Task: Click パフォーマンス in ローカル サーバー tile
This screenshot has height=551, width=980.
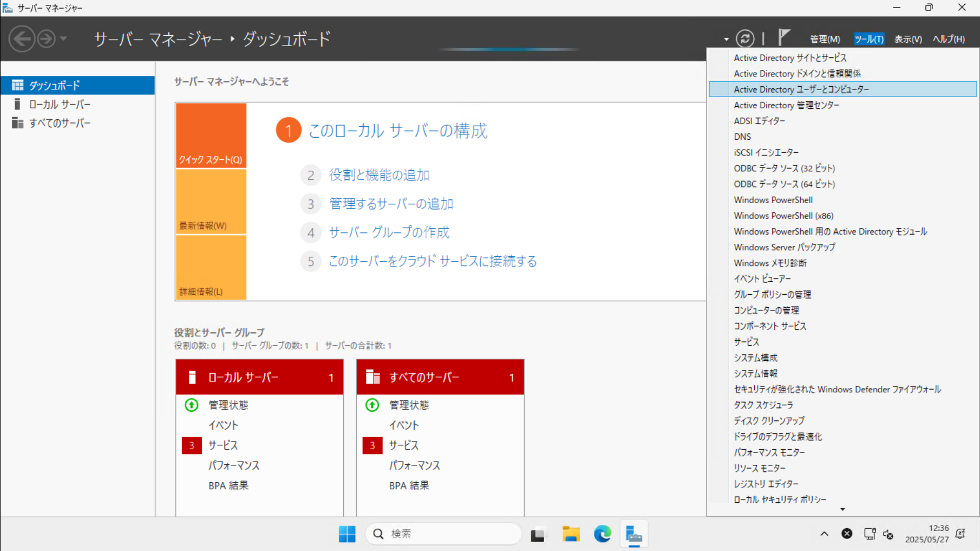Action: pyautogui.click(x=234, y=465)
